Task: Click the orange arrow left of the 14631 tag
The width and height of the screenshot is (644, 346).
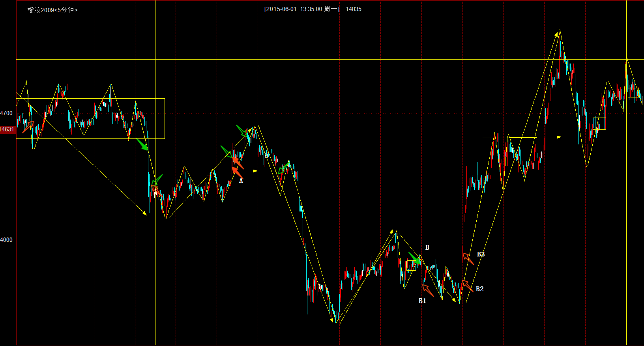Action: (x=28, y=127)
